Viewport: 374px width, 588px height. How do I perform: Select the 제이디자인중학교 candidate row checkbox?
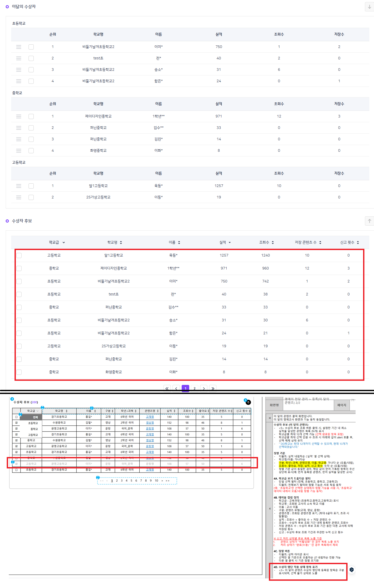(x=19, y=268)
